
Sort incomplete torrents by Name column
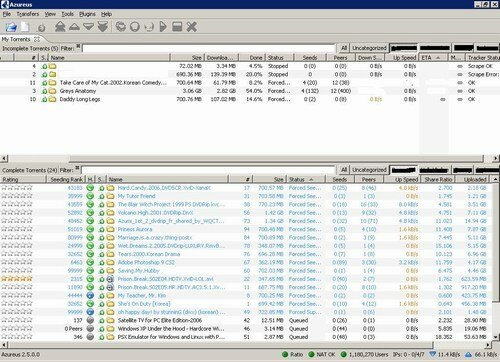tap(109, 58)
